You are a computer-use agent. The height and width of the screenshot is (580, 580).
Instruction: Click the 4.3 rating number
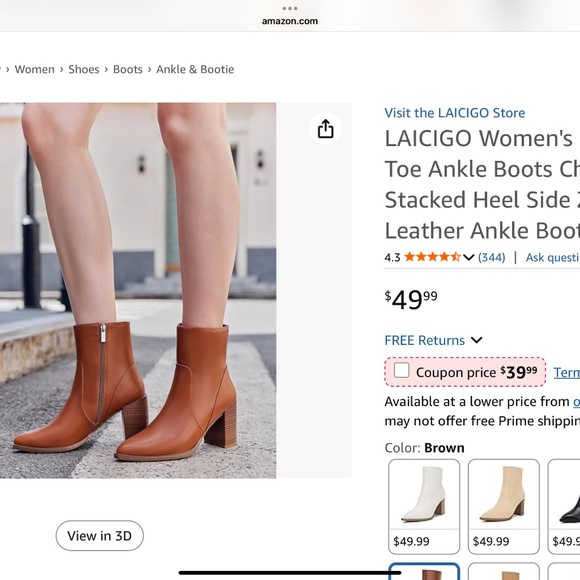point(392,257)
